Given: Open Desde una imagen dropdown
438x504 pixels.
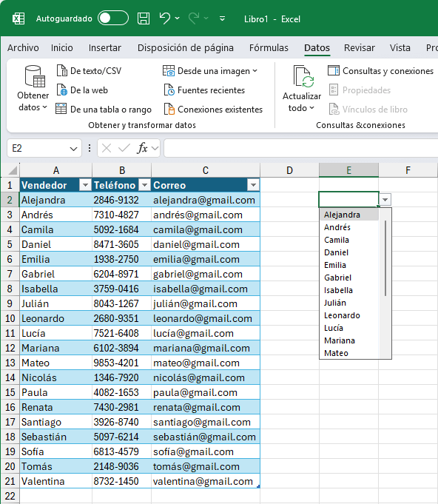Looking at the screenshot, I should pos(210,71).
